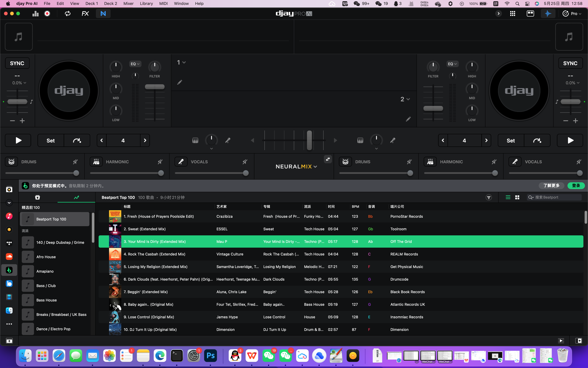Open the Videos source in sidebar
Image resolution: width=588 pixels, height=368 pixels.
point(9,297)
